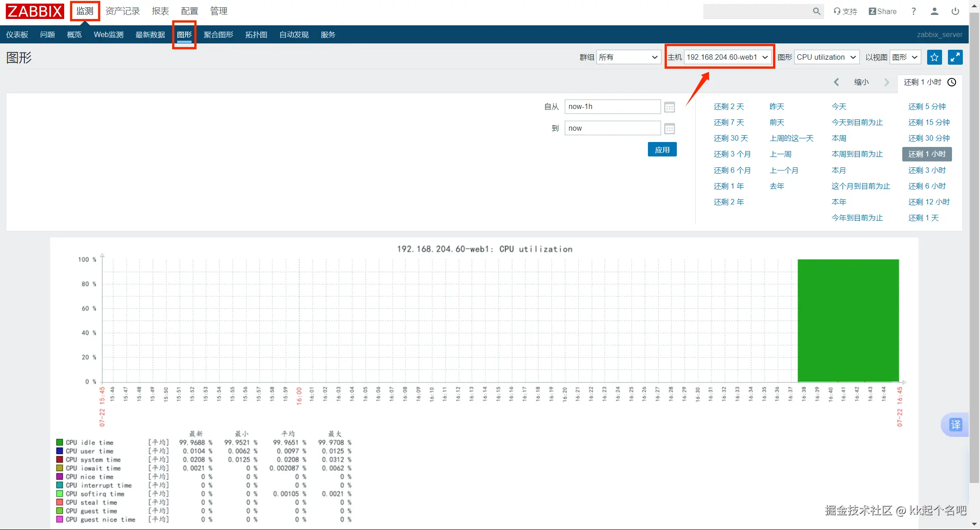Click the logout power icon
This screenshot has width=980, height=530.
[955, 11]
